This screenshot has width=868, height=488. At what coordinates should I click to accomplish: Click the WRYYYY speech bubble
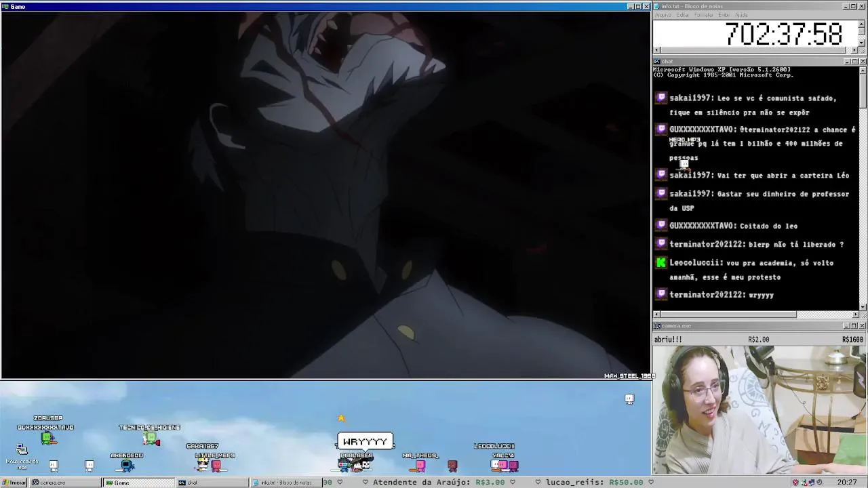pyautogui.click(x=366, y=442)
